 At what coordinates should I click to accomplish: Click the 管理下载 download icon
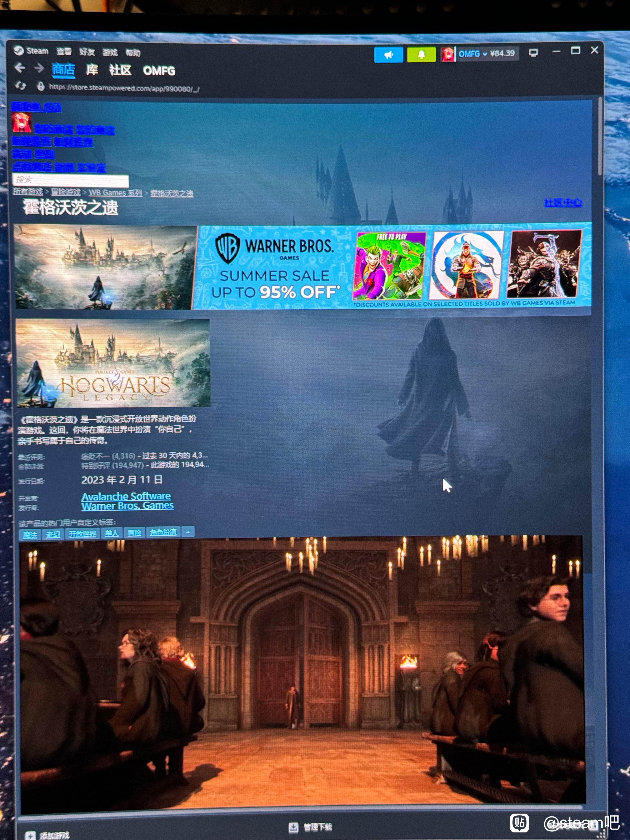coord(293,827)
